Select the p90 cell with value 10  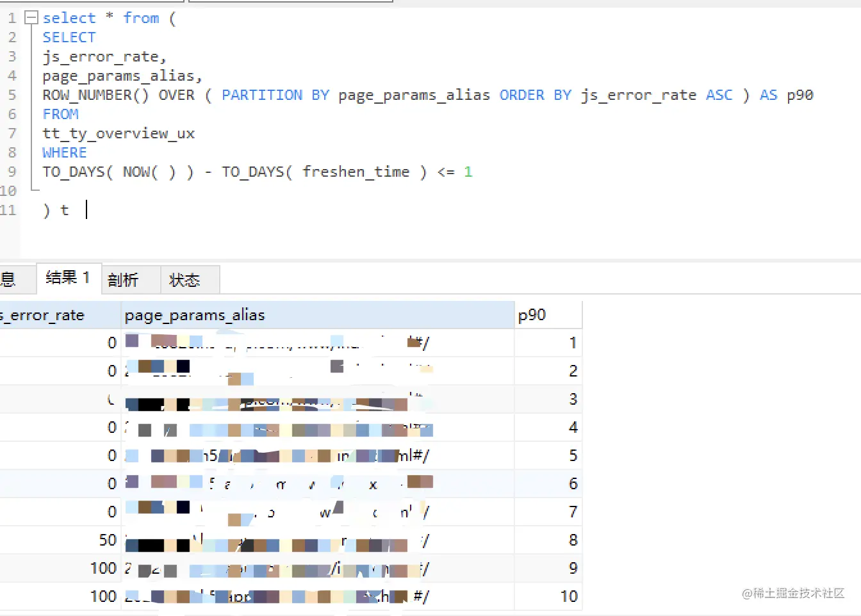pyautogui.click(x=548, y=597)
